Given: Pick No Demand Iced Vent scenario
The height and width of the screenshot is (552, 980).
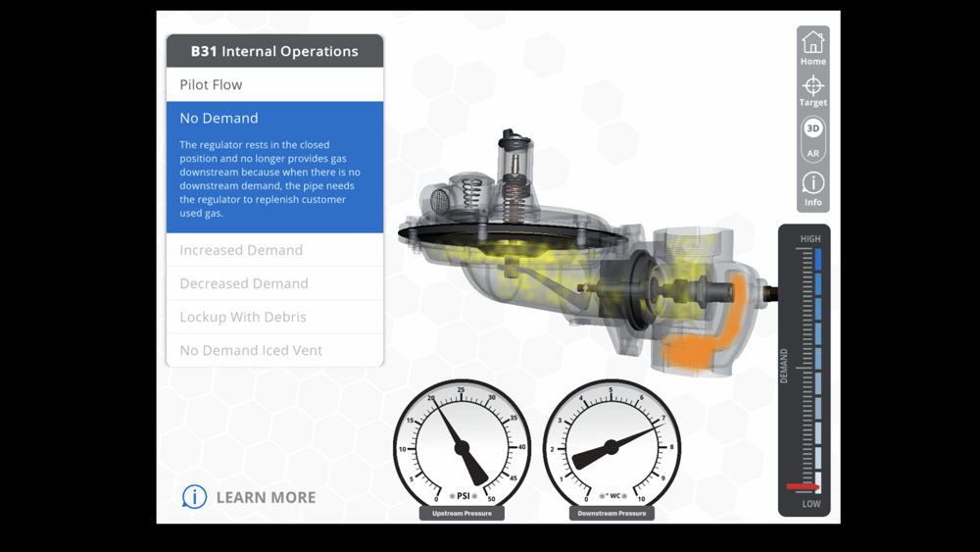Looking at the screenshot, I should tap(275, 350).
